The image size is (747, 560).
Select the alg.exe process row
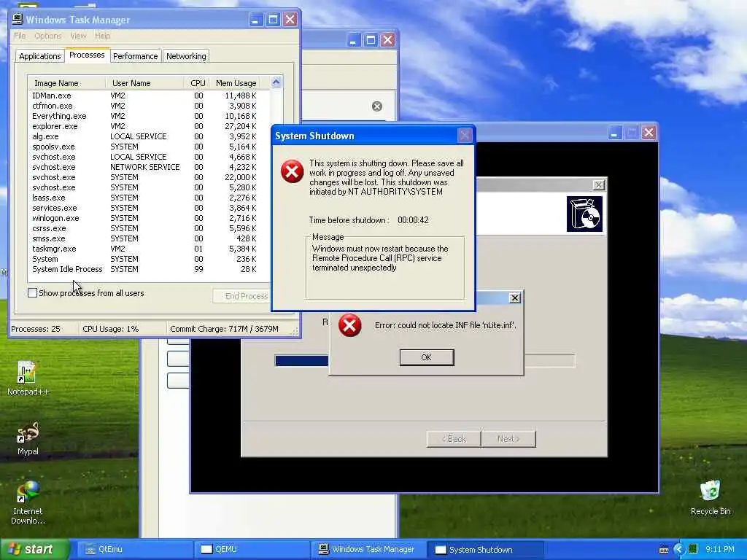coord(149,136)
